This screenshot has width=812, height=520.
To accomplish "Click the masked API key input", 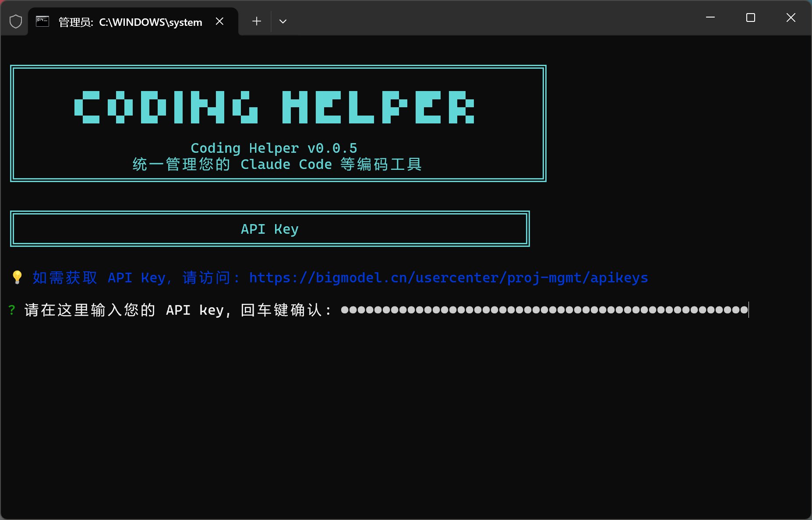I will coord(544,310).
